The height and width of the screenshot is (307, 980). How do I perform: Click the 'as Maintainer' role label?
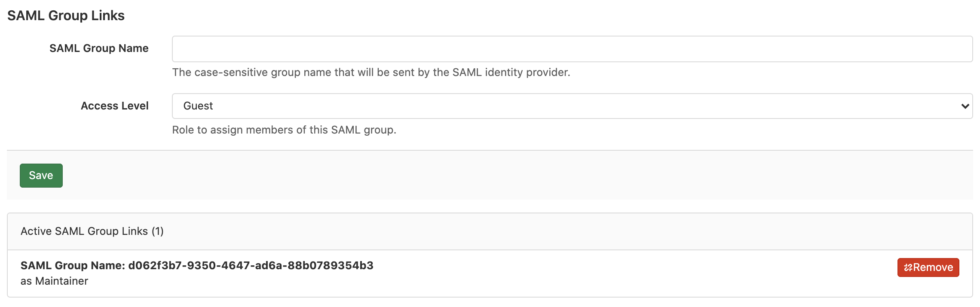point(54,281)
